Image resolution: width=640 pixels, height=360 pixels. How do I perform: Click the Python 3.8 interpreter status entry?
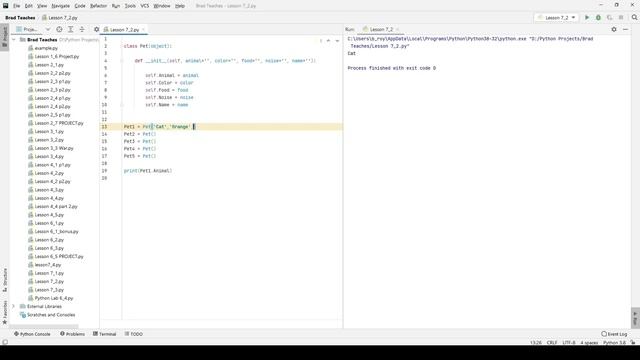pos(614,342)
